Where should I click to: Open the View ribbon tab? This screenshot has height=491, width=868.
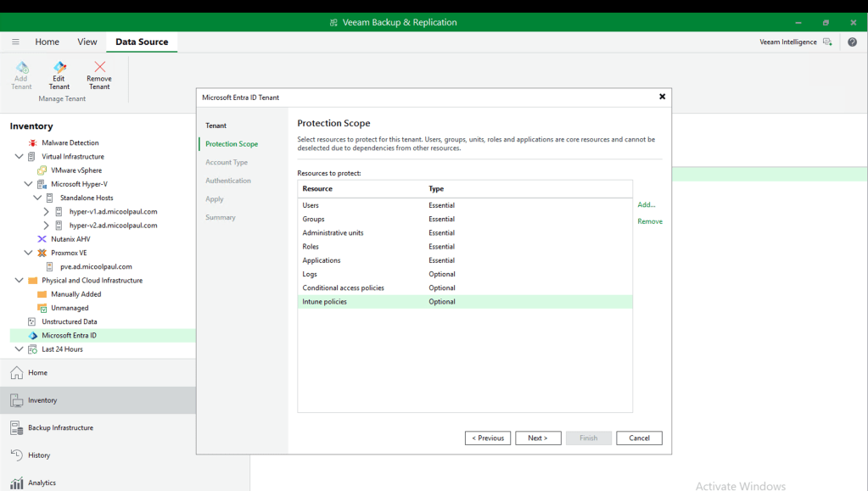(x=87, y=42)
